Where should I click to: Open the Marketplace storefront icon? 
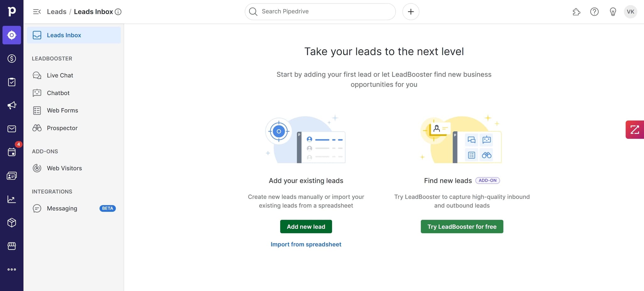point(12,246)
